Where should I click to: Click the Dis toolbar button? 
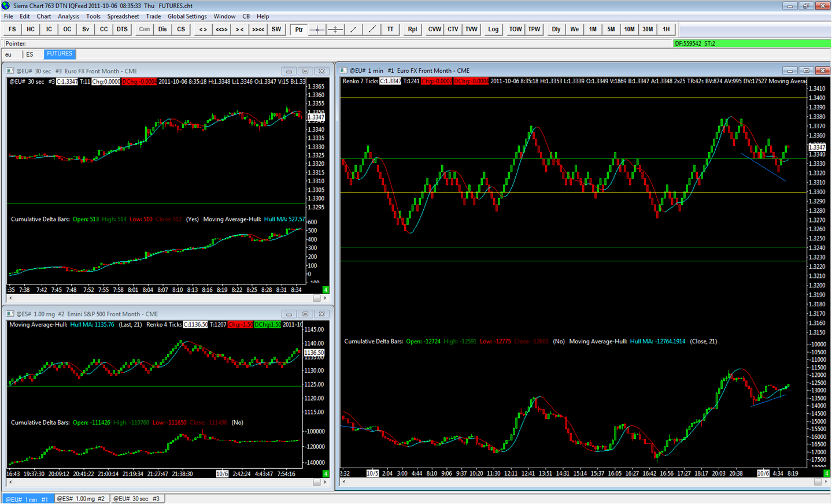point(162,29)
